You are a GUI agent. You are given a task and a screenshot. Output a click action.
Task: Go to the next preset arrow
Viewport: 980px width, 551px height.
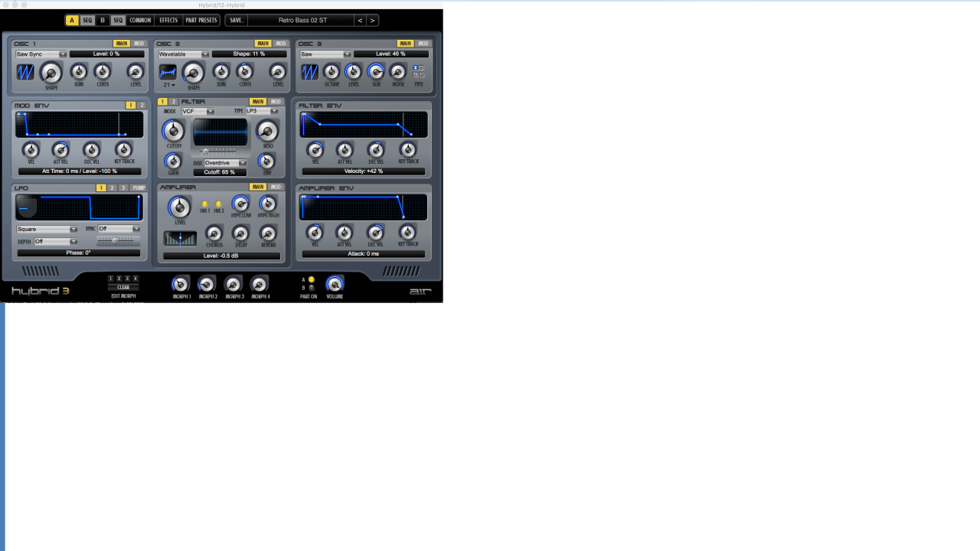[x=372, y=20]
